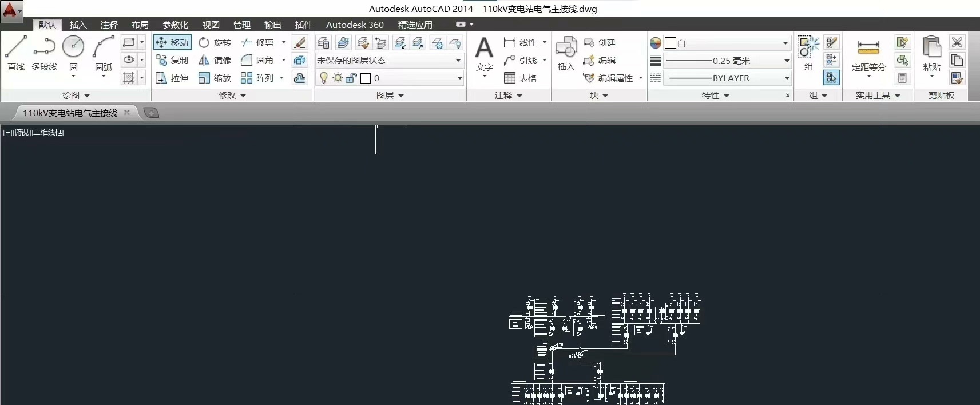This screenshot has width=980, height=405.
Task: Click the 编辑 block edit button
Action: click(600, 60)
